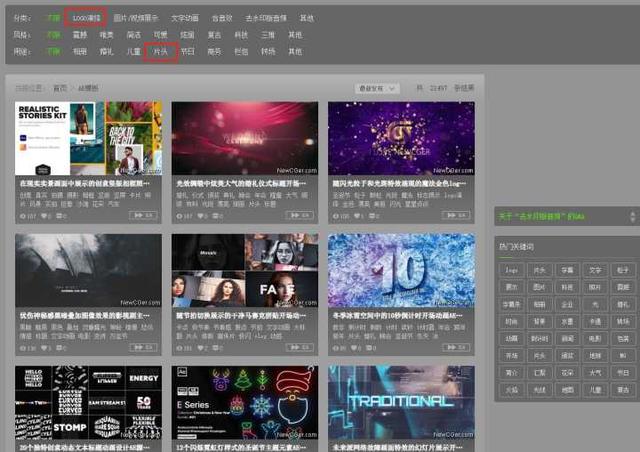Click 电影 tag in hot keywords panel
The image size is (640, 452).
coord(595,338)
